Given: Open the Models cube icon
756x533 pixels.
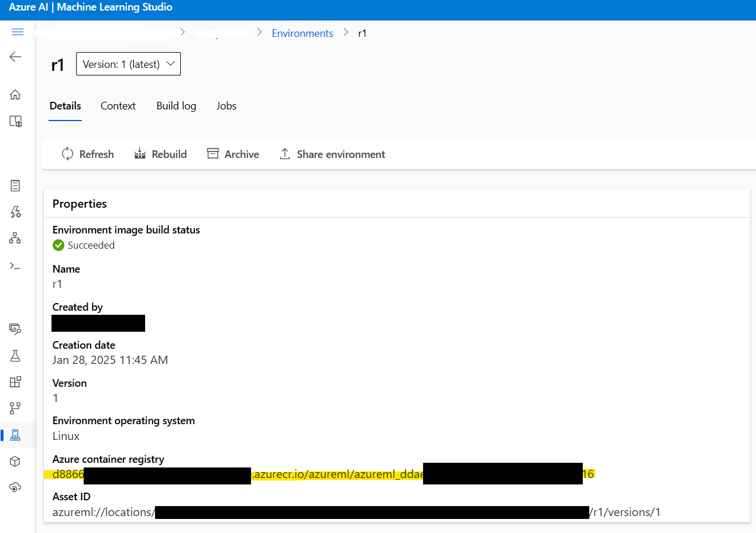Looking at the screenshot, I should [x=16, y=462].
